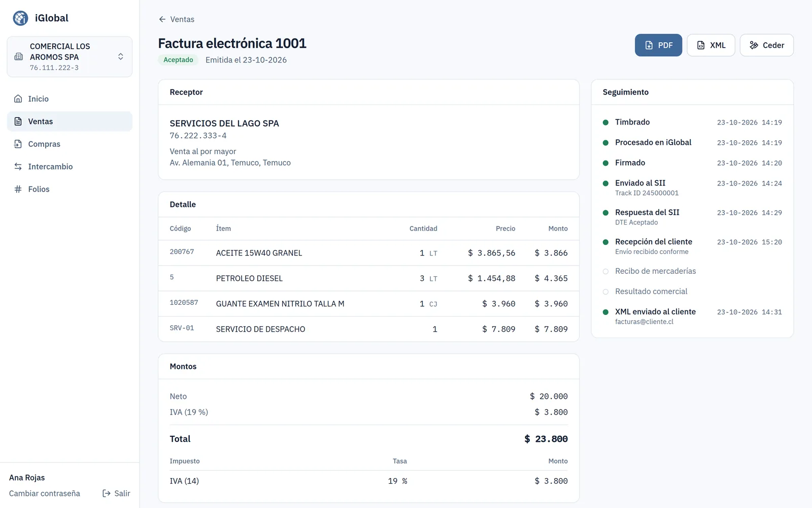812x508 pixels.
Task: Click the IVA (14) tax row
Action: [368, 481]
